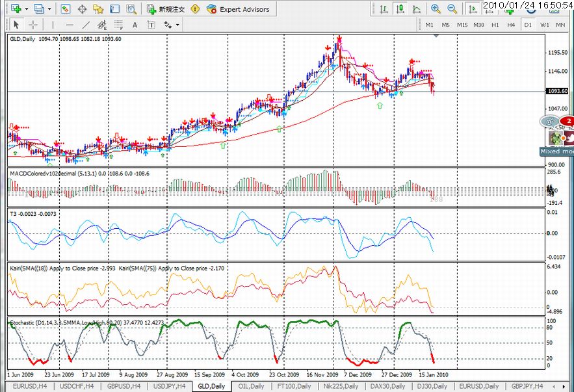Set timeframe to W1
The image size is (574, 392).
[x=544, y=25]
